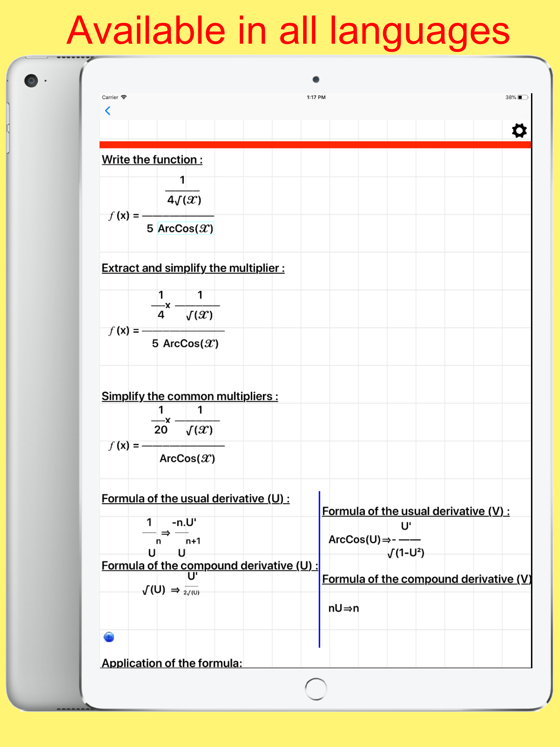Tap the 1:17 PM clock
The image size is (560, 747).
316,97
